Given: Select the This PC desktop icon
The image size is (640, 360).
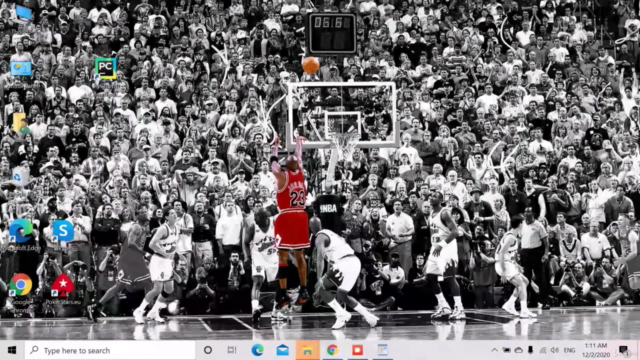Looking at the screenshot, I should click(x=23, y=13).
